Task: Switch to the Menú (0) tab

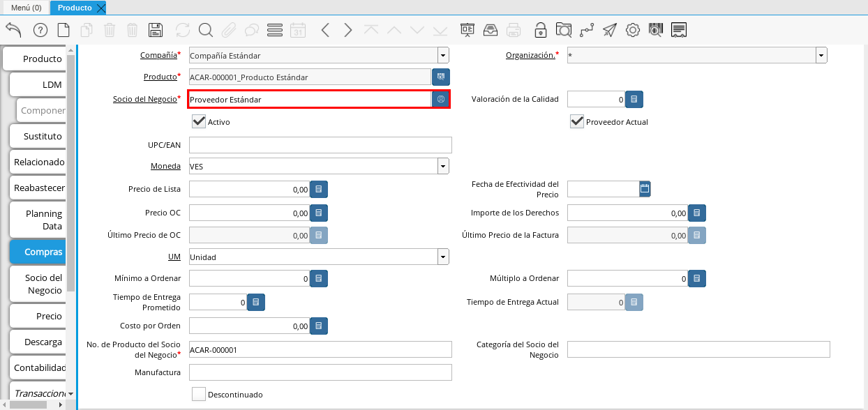Action: [x=26, y=8]
